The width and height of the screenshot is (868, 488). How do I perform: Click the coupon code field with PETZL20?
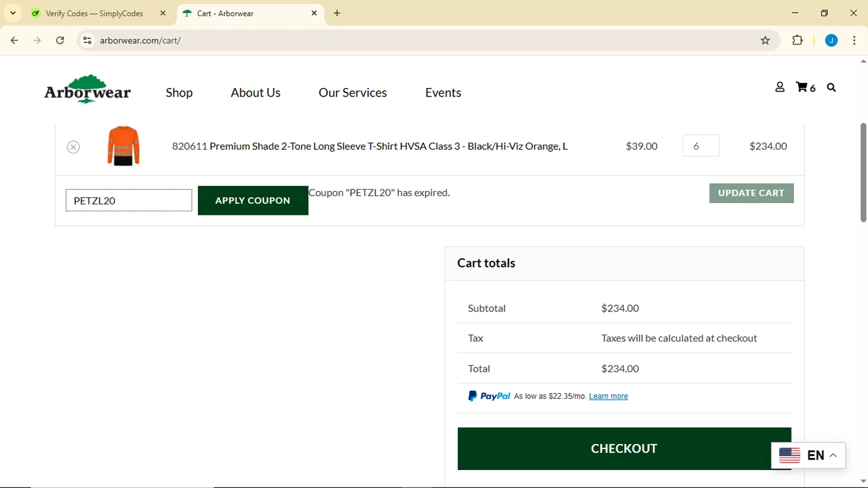(x=129, y=200)
